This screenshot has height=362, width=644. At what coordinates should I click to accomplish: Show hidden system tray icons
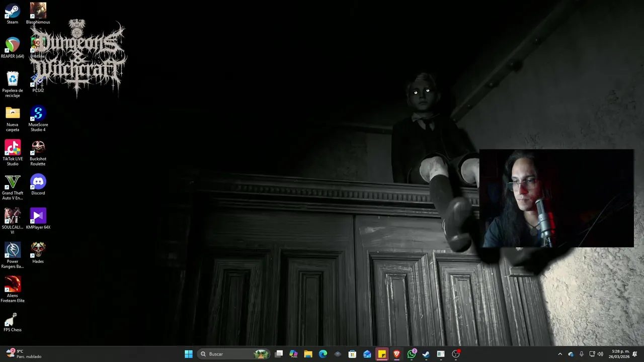[560, 354]
